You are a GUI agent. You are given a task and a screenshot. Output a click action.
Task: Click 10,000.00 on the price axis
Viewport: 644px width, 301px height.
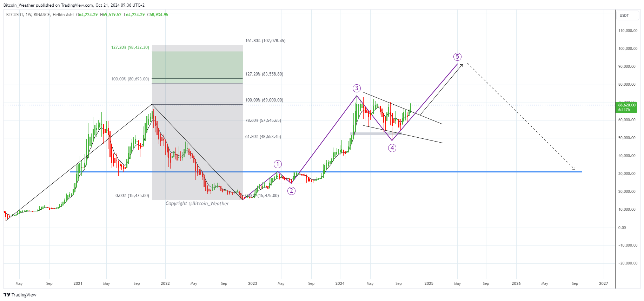click(x=627, y=209)
